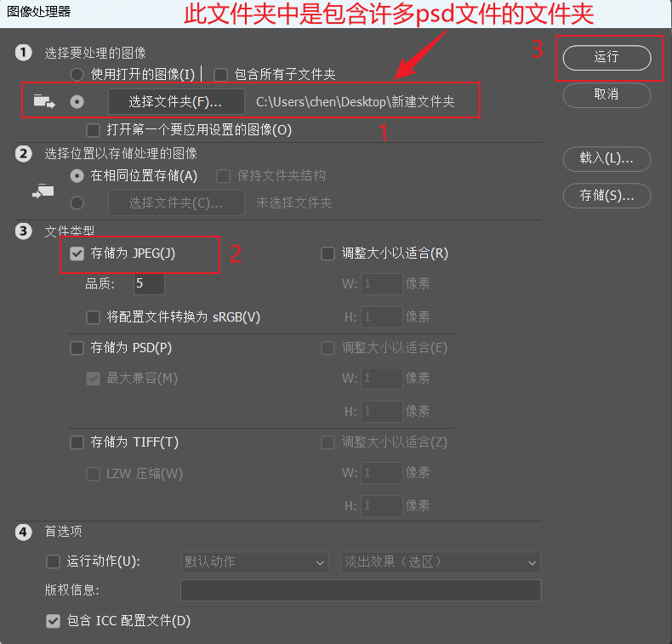Click the 取消 button
Screen dimensions: 672x644
click(607, 94)
